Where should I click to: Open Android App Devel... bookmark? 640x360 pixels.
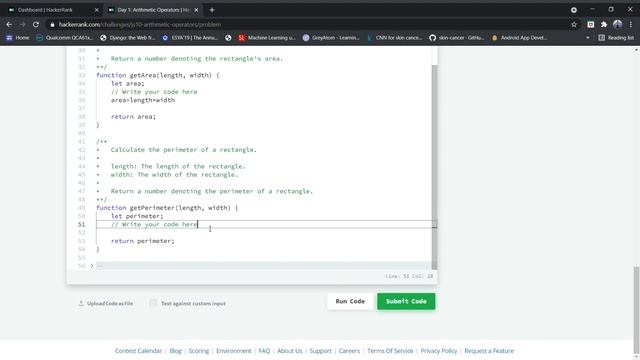click(x=519, y=38)
